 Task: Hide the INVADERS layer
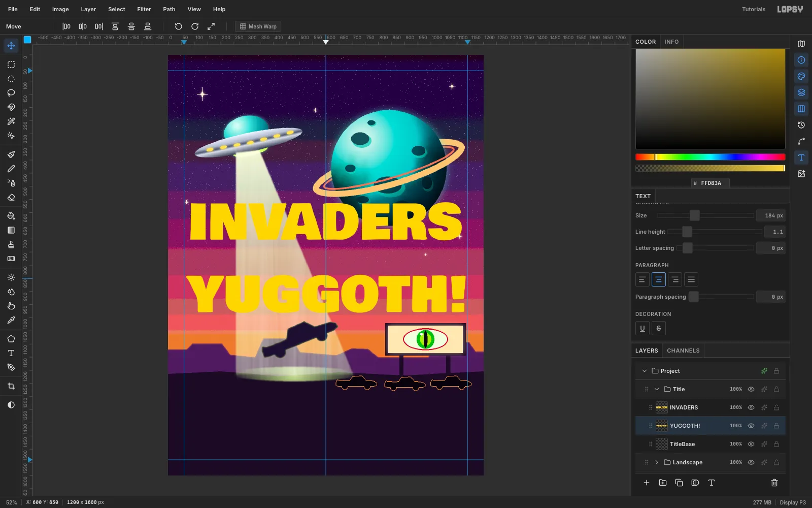coord(751,407)
